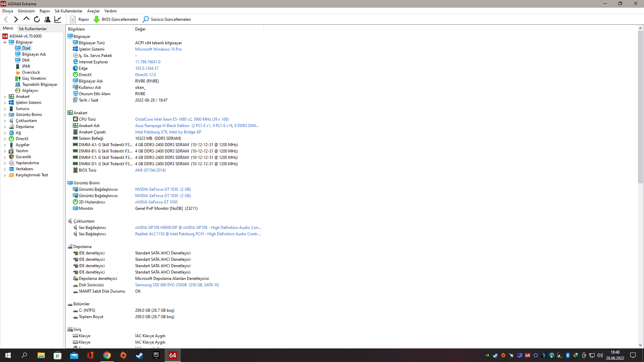Open the Microsoft Windows 10 Pro link
This screenshot has width=644, height=362.
(x=158, y=49)
